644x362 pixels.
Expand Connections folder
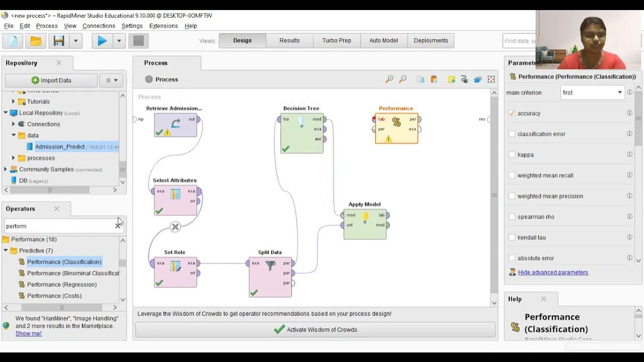(x=14, y=124)
